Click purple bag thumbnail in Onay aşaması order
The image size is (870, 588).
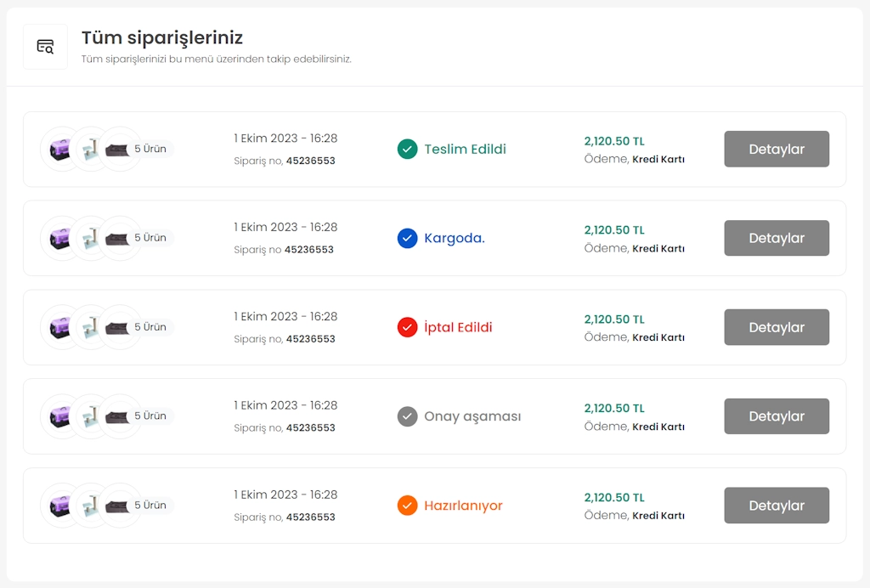[60, 416]
